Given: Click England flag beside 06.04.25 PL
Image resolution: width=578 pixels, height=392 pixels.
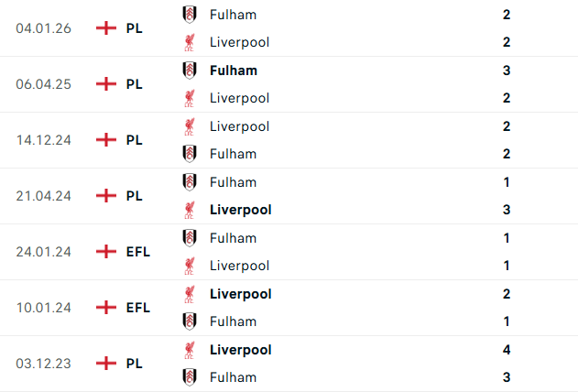Looking at the screenshot, I should coord(106,84).
